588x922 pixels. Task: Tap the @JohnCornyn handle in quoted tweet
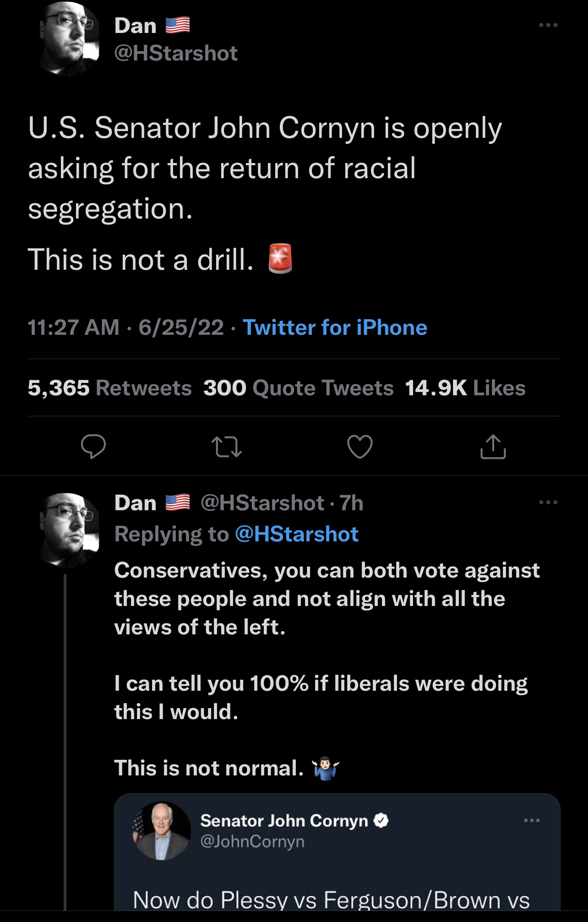252,841
